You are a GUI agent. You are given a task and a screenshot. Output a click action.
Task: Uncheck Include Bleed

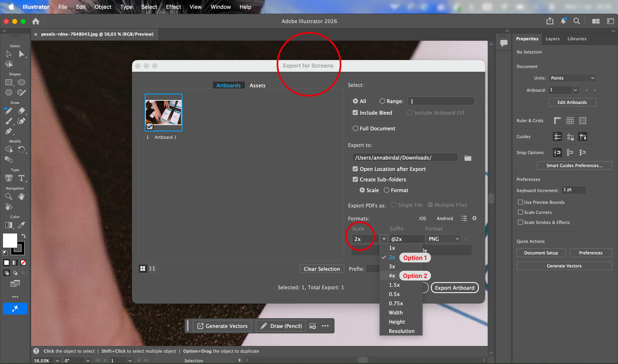[355, 113]
